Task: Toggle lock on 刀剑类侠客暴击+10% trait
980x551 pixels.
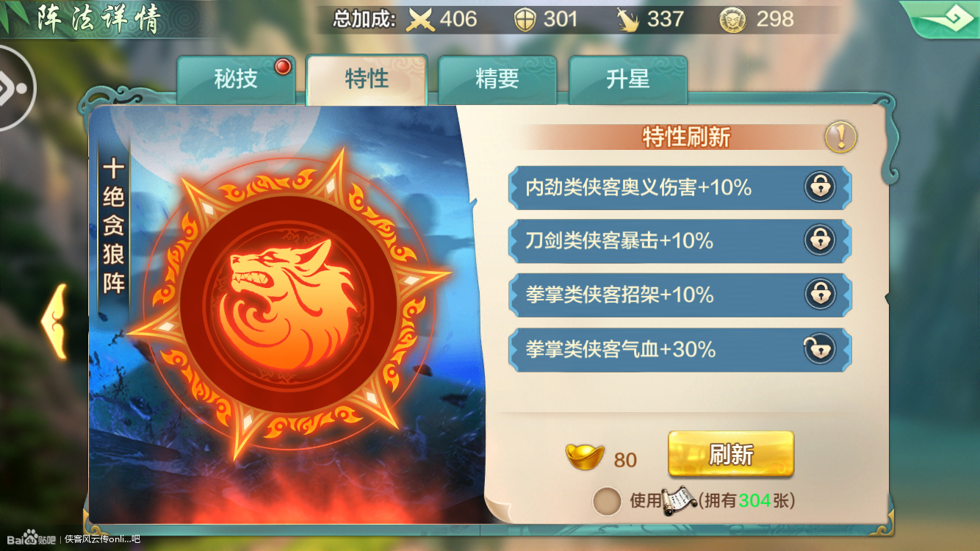Action: (x=820, y=240)
